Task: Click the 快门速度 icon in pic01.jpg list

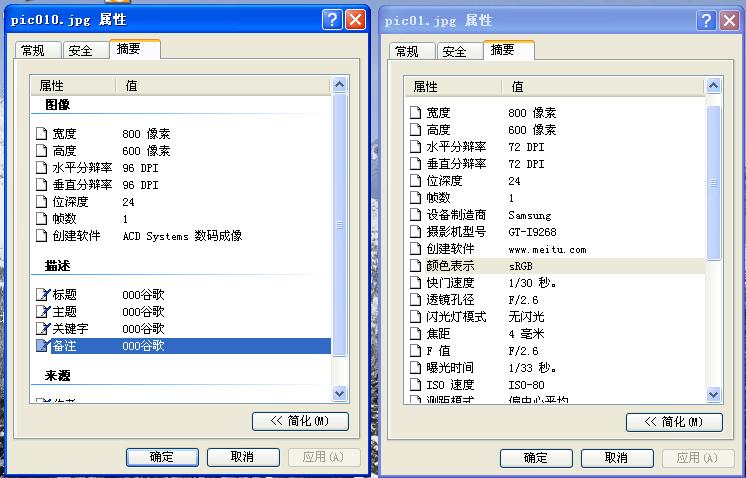Action: (x=416, y=283)
